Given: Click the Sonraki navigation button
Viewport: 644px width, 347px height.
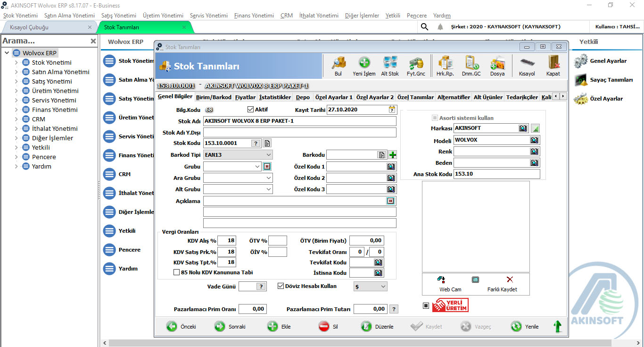Looking at the screenshot, I should click(230, 326).
